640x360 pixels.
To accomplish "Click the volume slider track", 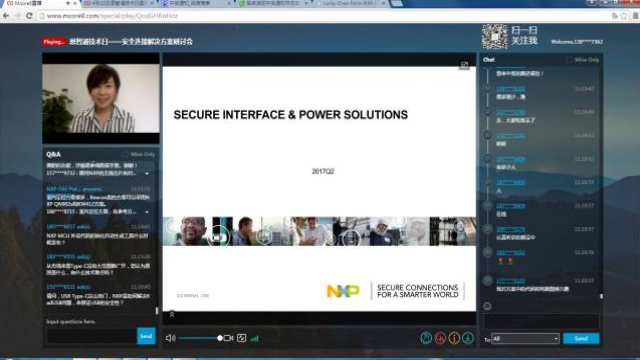I will pos(200,338).
